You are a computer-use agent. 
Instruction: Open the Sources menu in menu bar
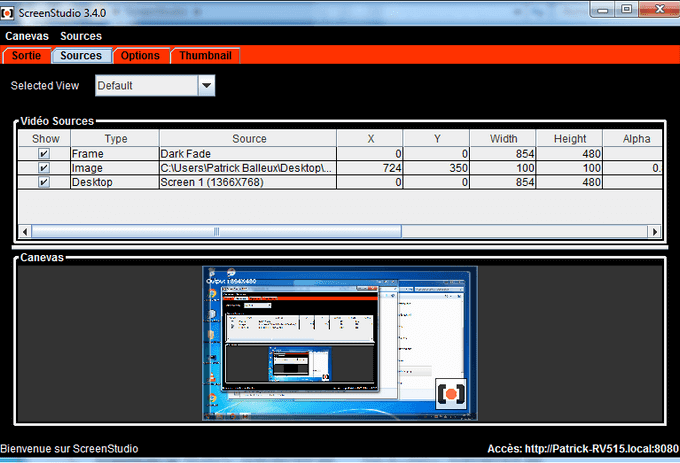81,36
